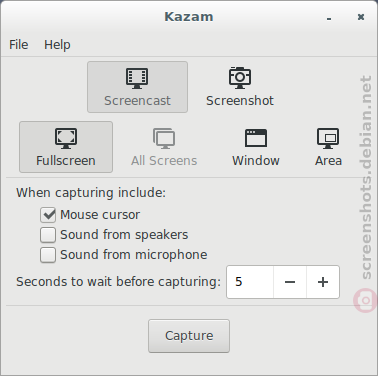Choose the Fullscreen capture icon

(66, 138)
